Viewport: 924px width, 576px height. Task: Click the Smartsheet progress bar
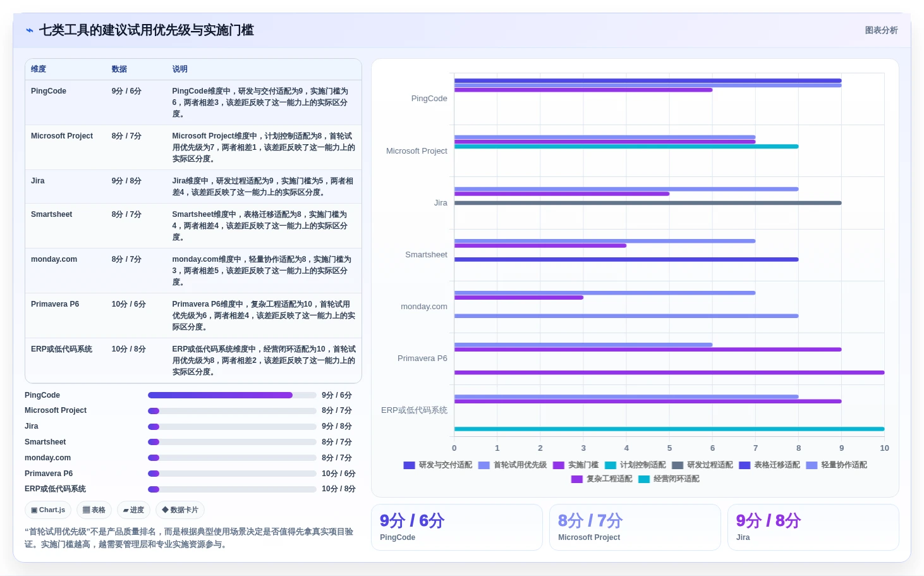(x=232, y=442)
